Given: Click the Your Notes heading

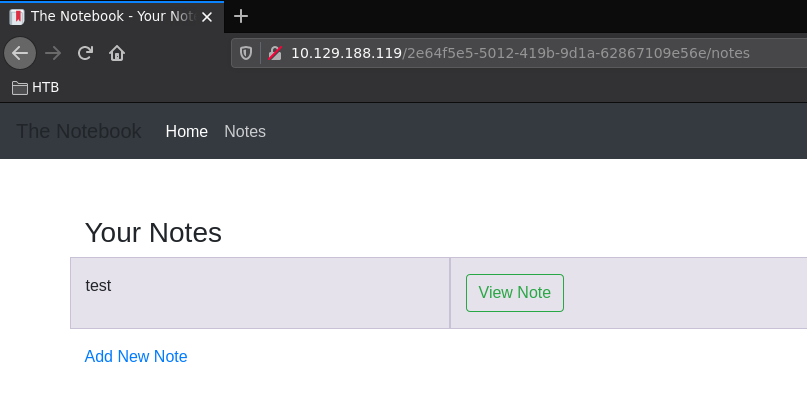Looking at the screenshot, I should coord(153,232).
